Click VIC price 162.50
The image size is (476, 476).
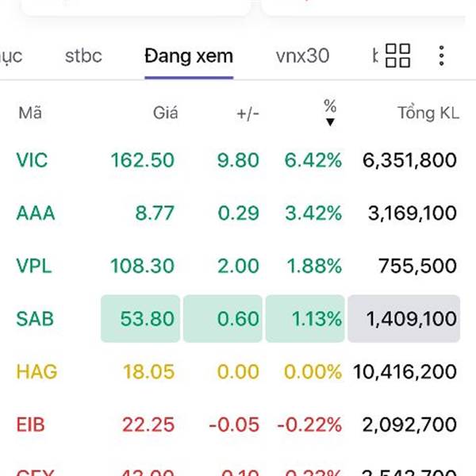point(143,160)
